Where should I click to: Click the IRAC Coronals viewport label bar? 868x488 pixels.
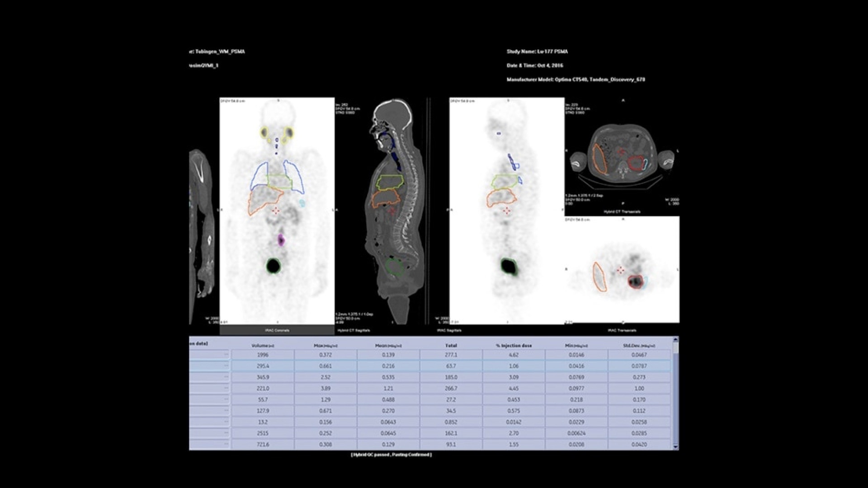point(277,330)
